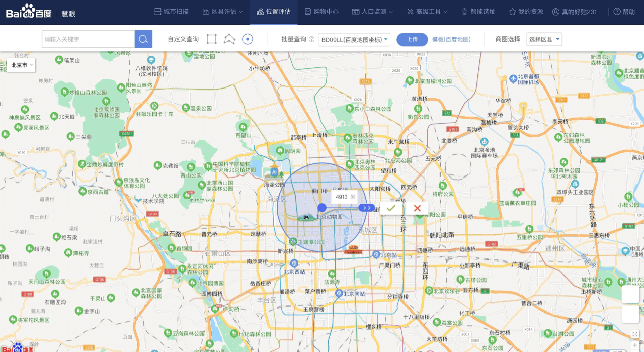This screenshot has width=644, height=352.
Task: Click the help icon beside 批量查询
Action: (312, 39)
